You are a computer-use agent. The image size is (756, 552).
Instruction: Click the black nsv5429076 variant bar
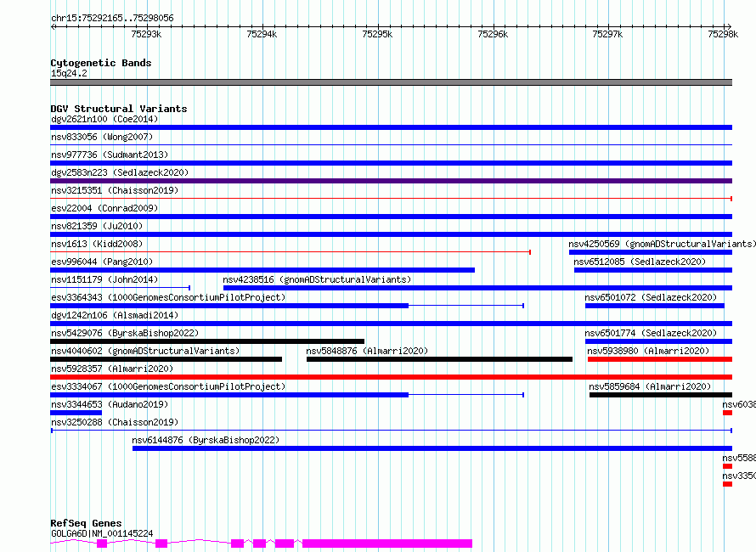pos(207,341)
